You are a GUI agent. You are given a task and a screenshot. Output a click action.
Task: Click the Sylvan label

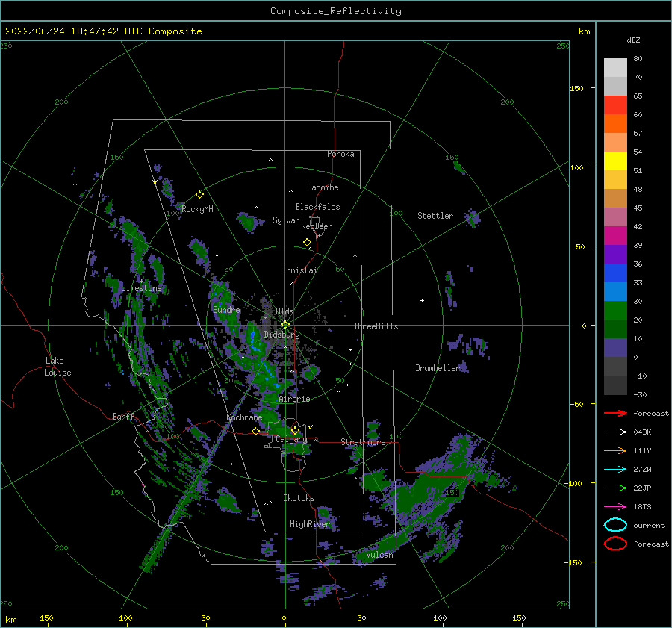tap(286, 220)
